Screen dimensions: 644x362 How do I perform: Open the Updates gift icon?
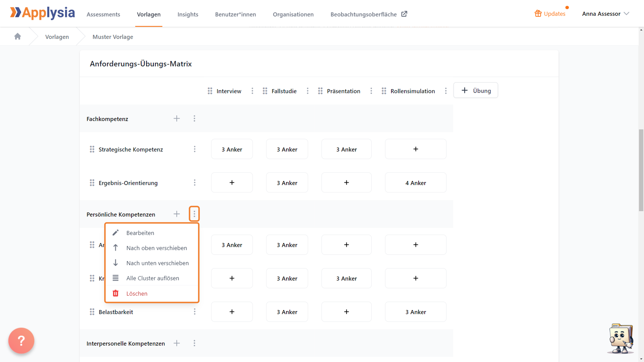pyautogui.click(x=538, y=13)
